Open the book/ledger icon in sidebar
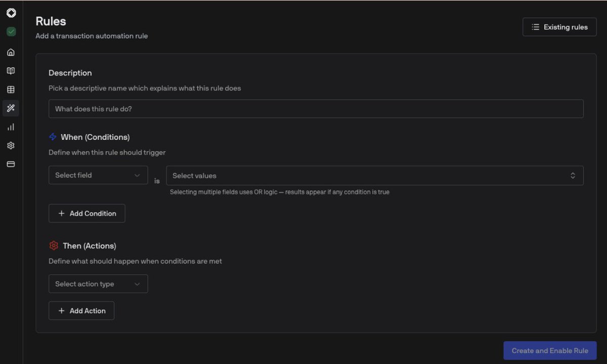Viewport: 607px width, 364px height. [11, 71]
